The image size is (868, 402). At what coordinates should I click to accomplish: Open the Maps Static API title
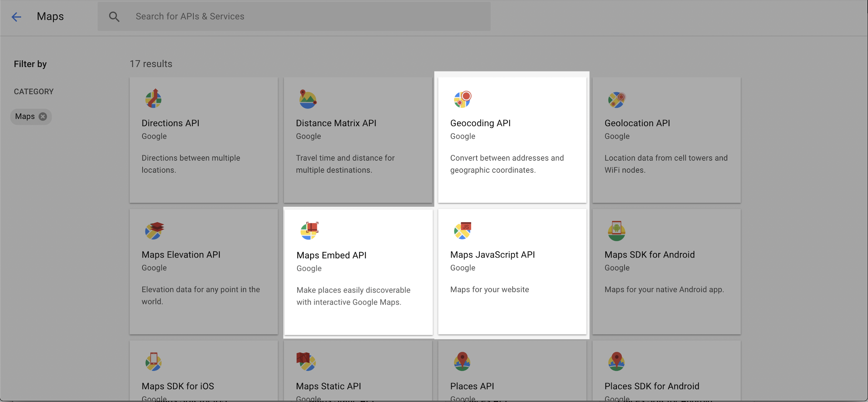pyautogui.click(x=328, y=386)
